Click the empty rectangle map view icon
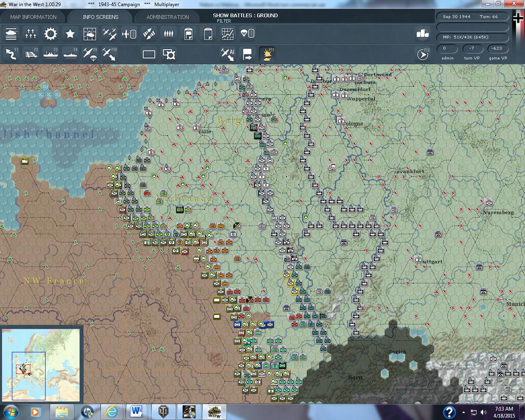This screenshot has height=420, width=525. 149,54
